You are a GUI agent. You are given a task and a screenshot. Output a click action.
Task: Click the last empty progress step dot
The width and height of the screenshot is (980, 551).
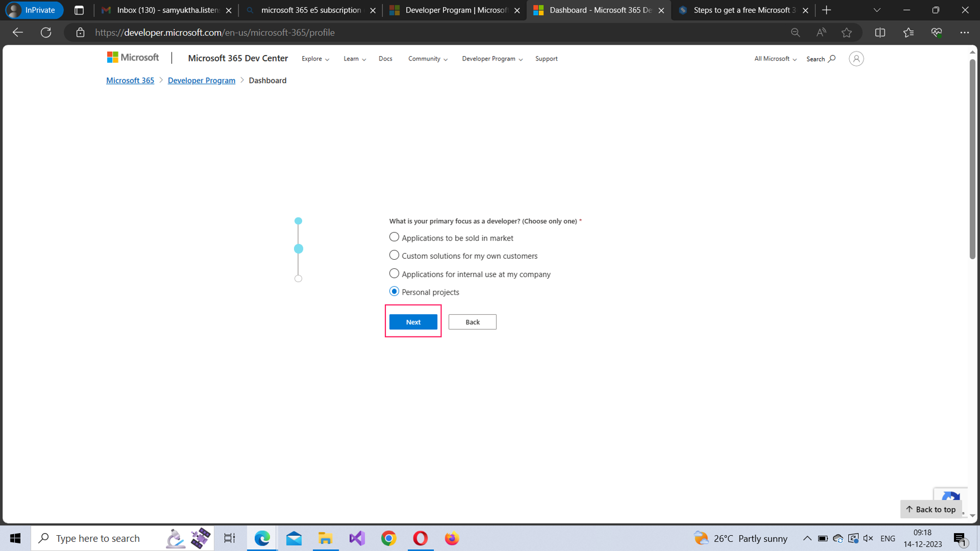pyautogui.click(x=298, y=279)
